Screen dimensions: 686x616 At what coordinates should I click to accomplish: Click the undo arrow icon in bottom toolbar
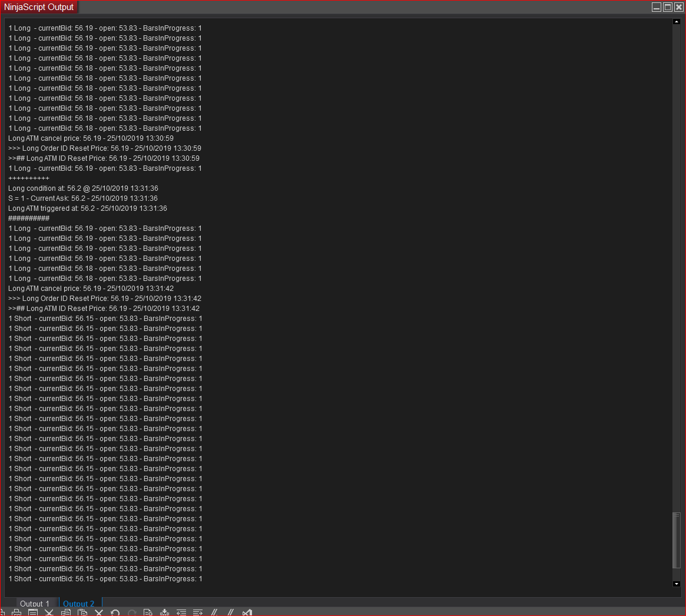tap(115, 612)
